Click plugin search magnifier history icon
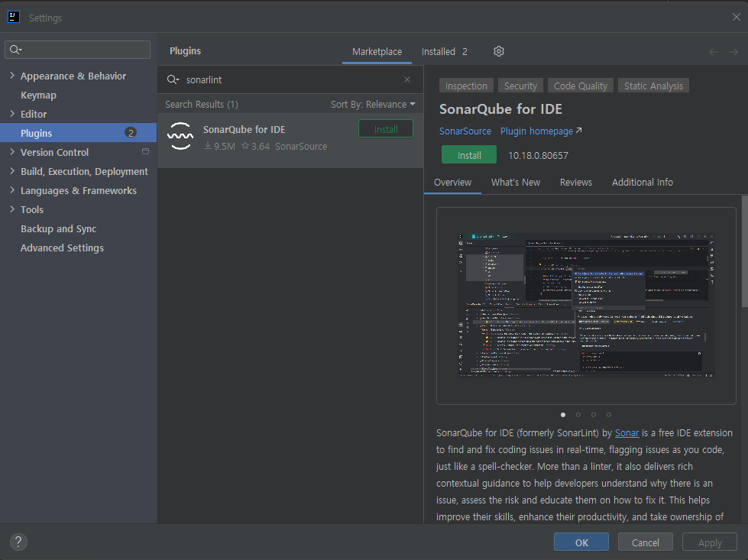748x560 pixels. (173, 79)
